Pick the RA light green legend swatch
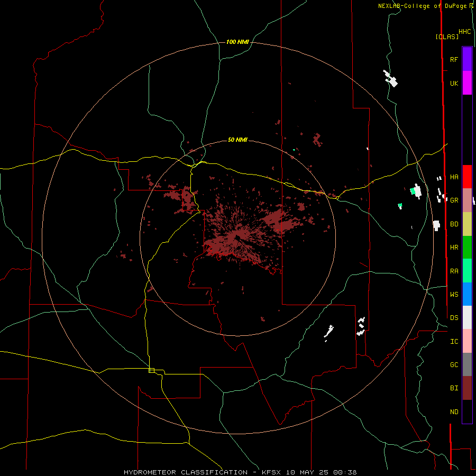The height and width of the screenshot is (476, 476). click(x=467, y=271)
